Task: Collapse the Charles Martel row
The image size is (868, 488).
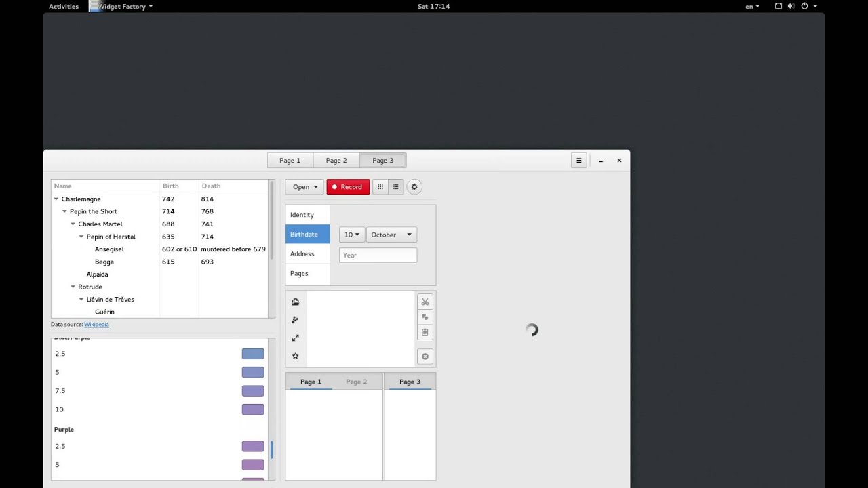Action: [x=73, y=224]
